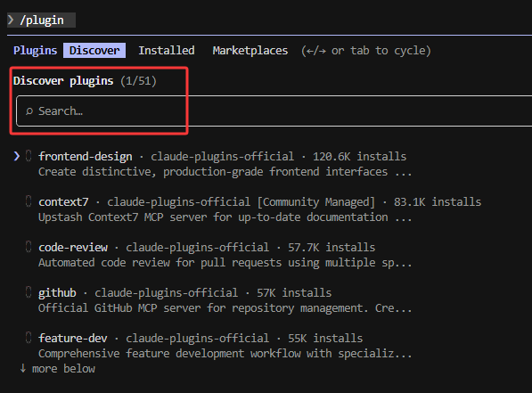
Task: Select the github plugin name
Action: (57, 293)
